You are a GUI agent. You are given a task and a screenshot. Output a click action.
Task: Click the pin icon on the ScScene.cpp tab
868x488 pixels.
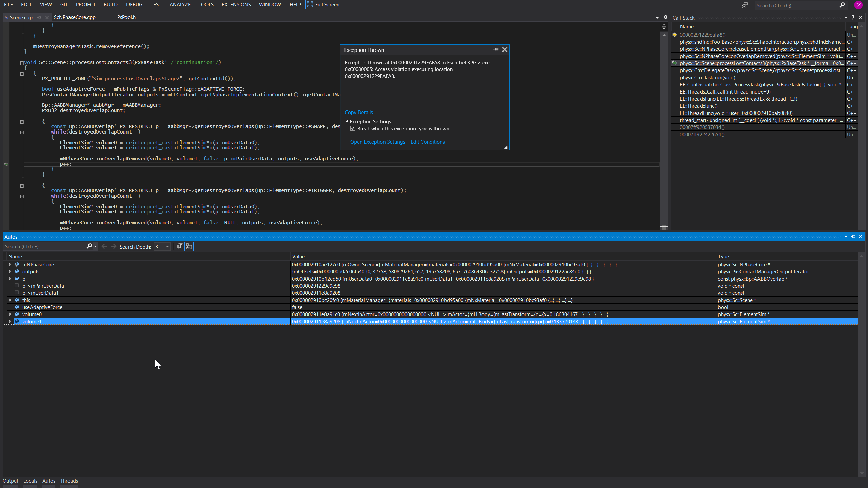(x=39, y=17)
